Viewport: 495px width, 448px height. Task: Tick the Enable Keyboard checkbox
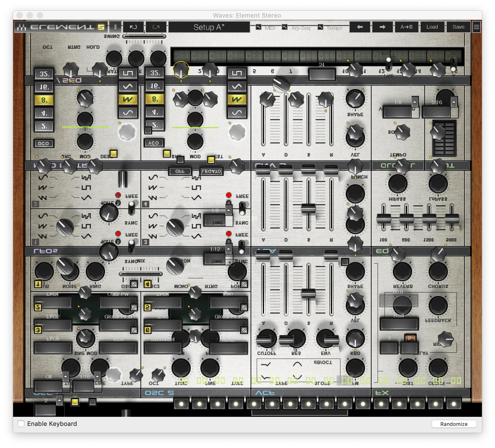21,424
